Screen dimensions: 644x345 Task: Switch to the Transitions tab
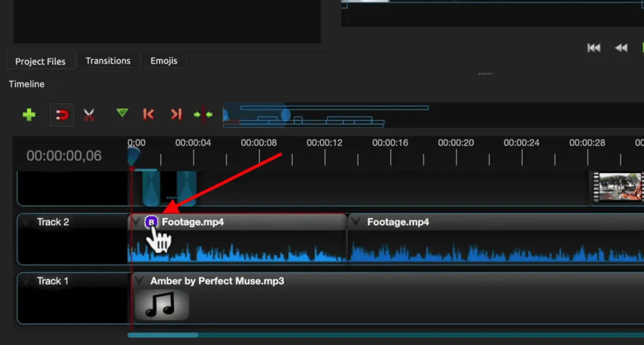(108, 61)
